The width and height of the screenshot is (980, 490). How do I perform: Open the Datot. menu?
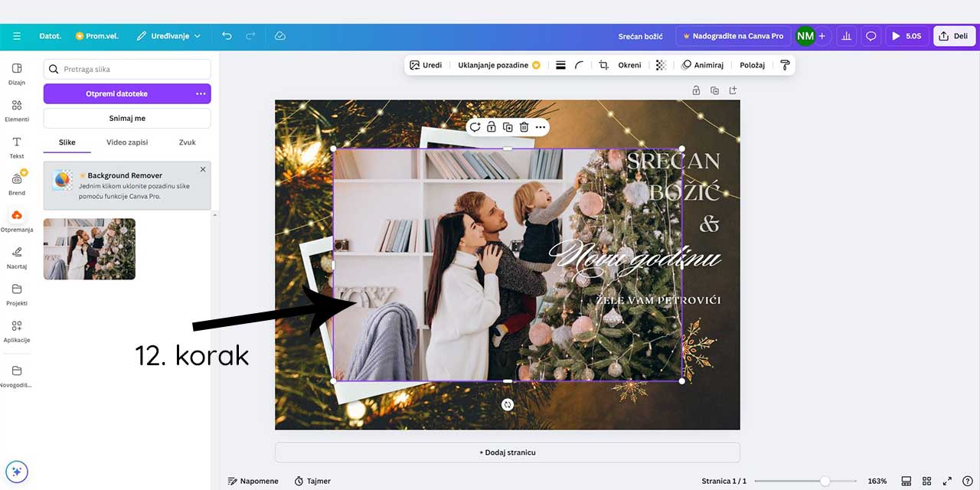50,35
